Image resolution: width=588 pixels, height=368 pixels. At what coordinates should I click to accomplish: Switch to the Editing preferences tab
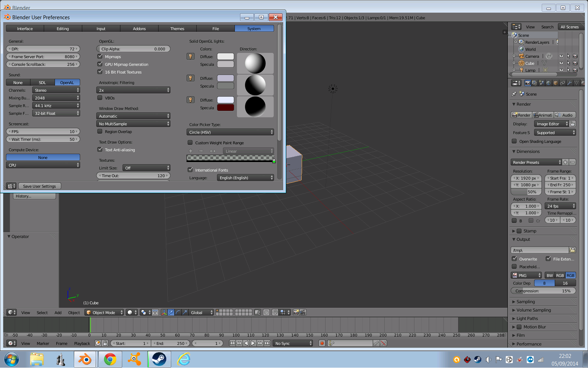pyautogui.click(x=63, y=29)
